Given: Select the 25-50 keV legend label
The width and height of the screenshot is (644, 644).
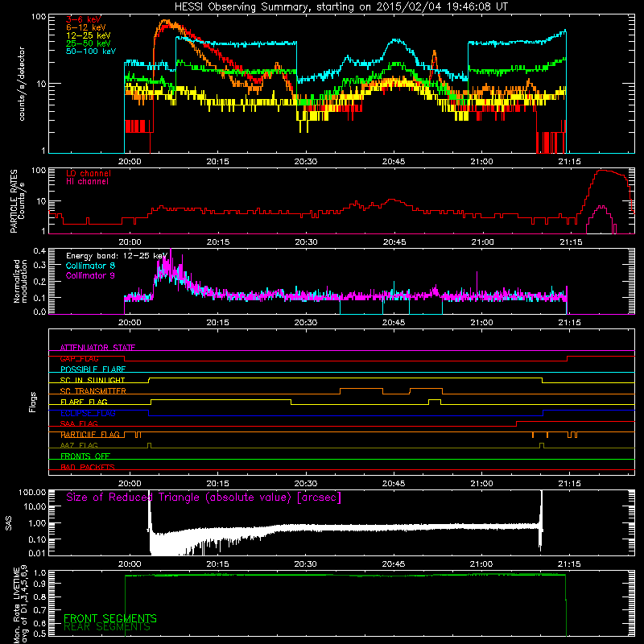Looking at the screenshot, I should click(88, 43).
